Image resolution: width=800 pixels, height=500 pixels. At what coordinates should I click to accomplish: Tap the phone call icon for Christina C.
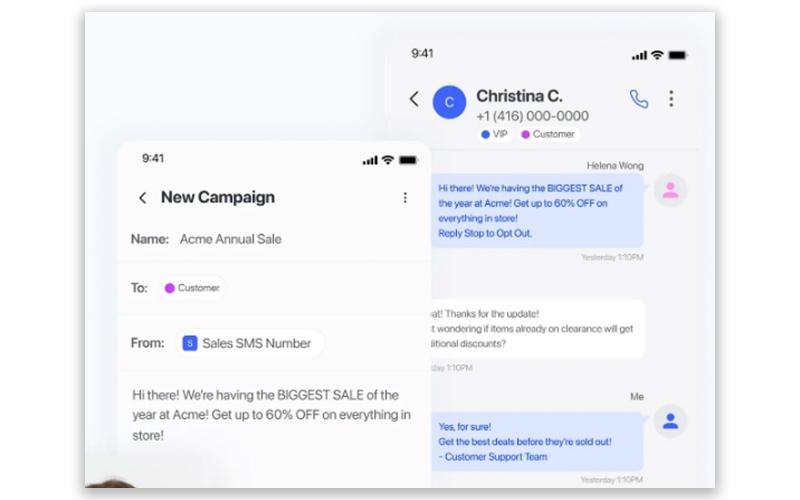coord(638,99)
